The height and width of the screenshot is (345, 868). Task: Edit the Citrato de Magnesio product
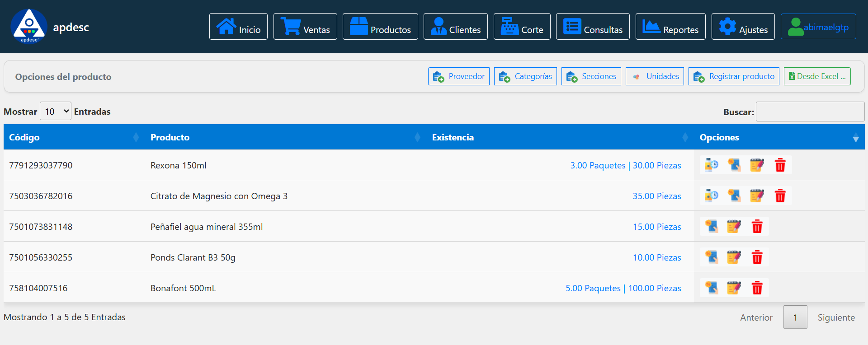(757, 196)
